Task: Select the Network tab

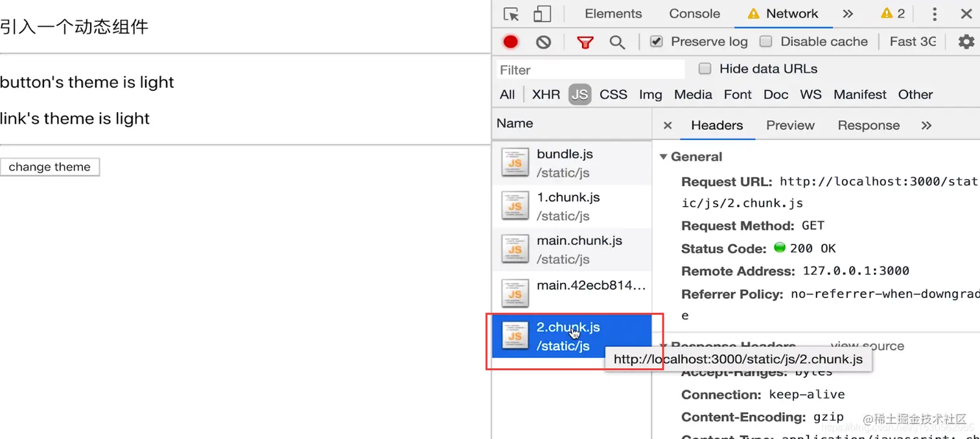Action: 784,14
